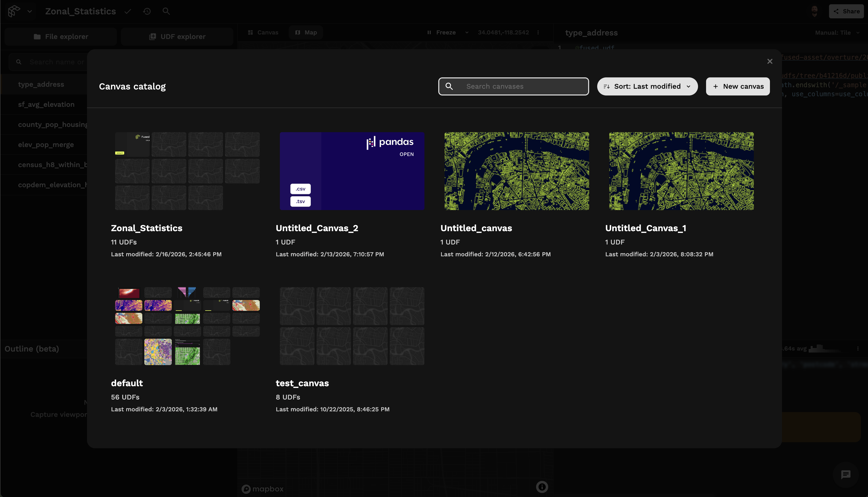
Task: Click the Share button
Action: pyautogui.click(x=846, y=11)
